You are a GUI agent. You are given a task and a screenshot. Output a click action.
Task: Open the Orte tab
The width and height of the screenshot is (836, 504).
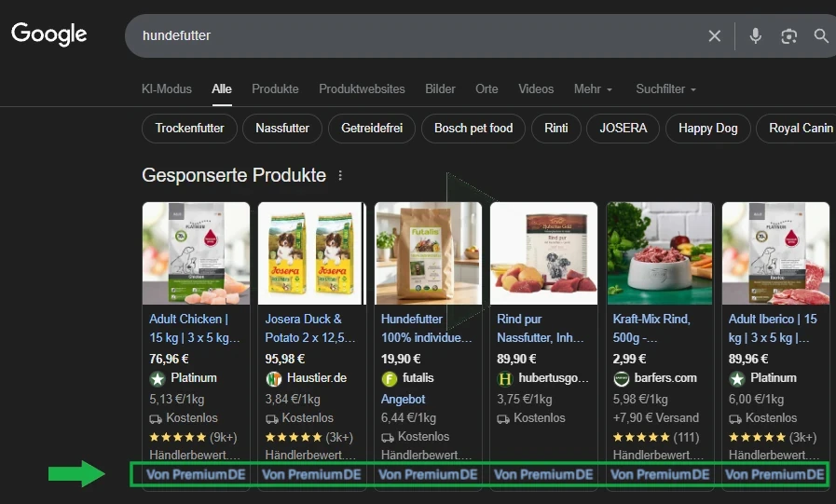click(487, 89)
